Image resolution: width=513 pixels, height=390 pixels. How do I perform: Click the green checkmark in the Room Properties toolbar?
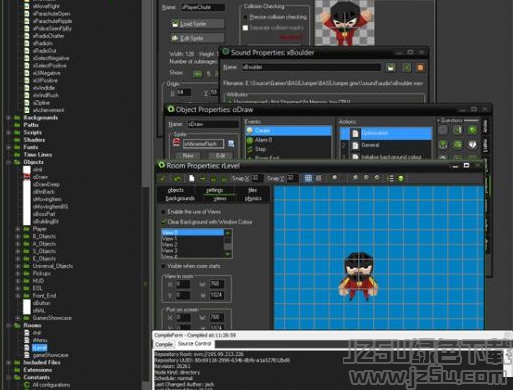coord(163,178)
